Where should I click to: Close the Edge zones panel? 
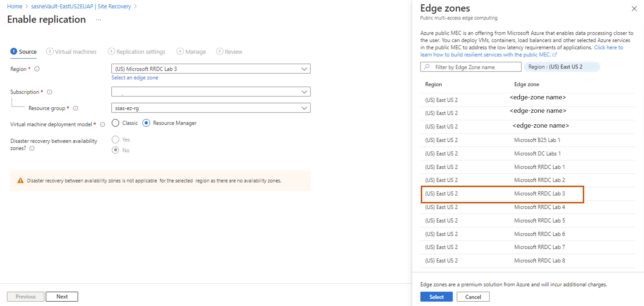634,9
